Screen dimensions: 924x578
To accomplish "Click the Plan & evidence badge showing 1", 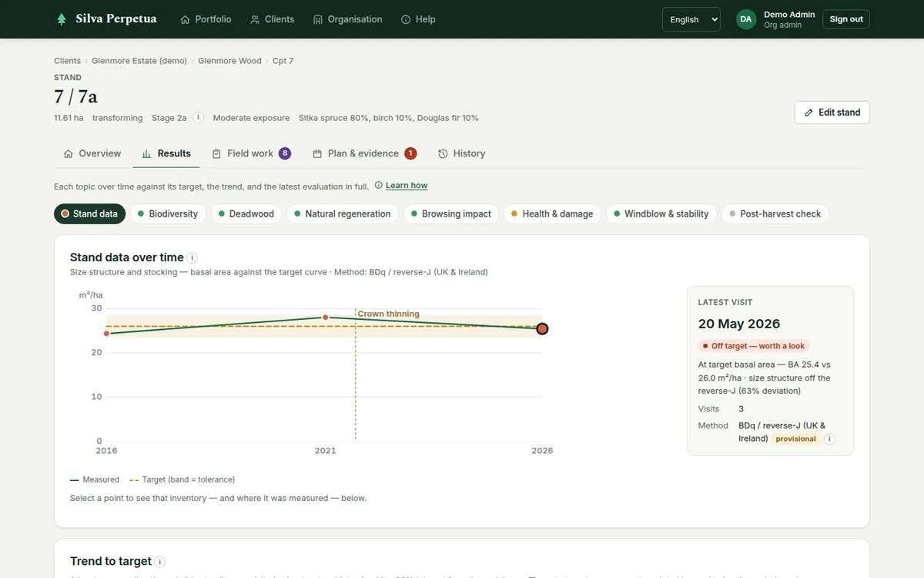I will (410, 153).
